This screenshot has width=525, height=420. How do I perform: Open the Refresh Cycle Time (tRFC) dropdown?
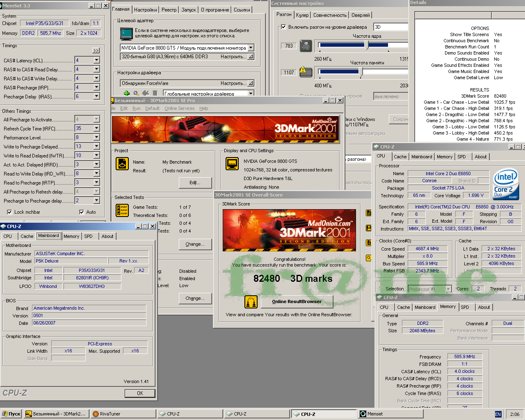pyautogui.click(x=97, y=128)
